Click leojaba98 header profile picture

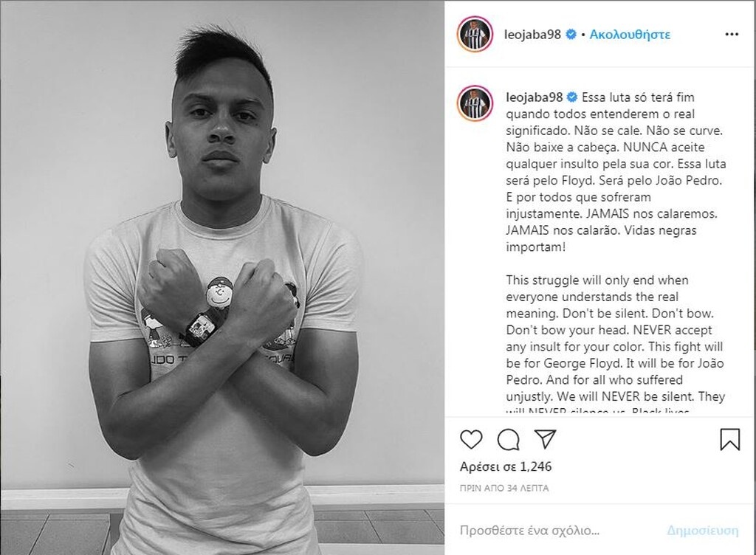click(x=475, y=34)
